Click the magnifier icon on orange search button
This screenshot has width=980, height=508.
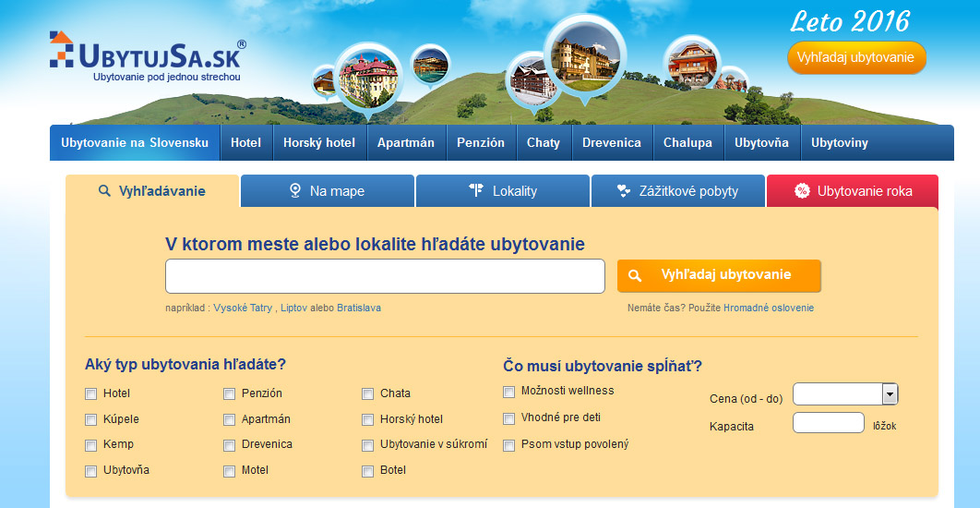(x=635, y=275)
